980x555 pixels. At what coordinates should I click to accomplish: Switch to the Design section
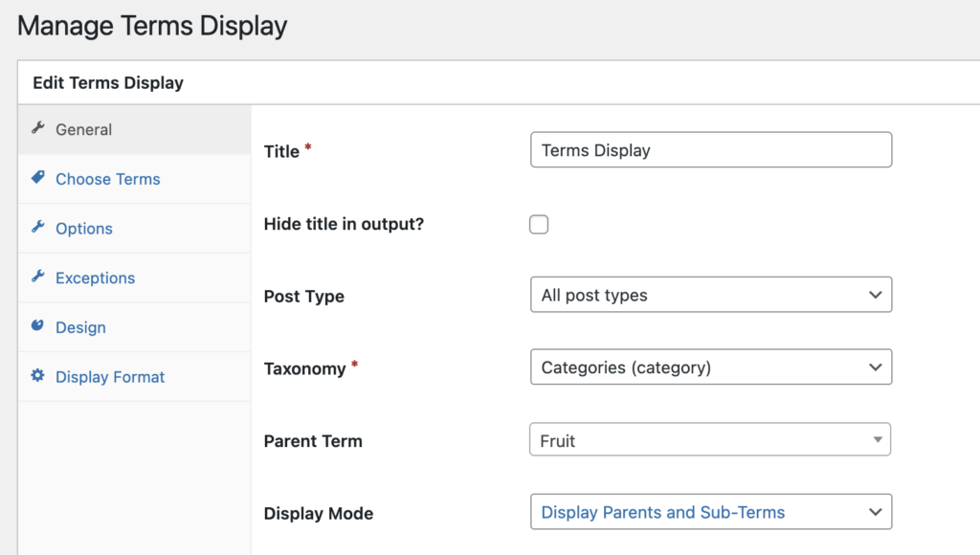point(80,326)
